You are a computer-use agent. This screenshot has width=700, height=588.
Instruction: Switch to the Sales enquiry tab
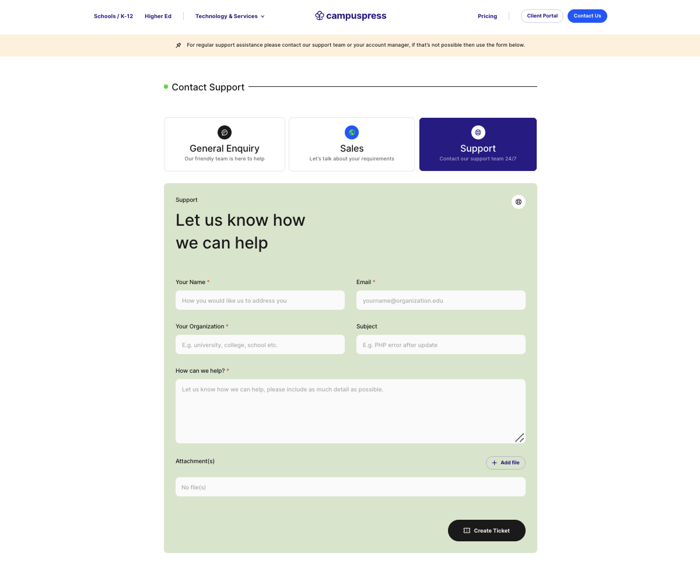352,144
